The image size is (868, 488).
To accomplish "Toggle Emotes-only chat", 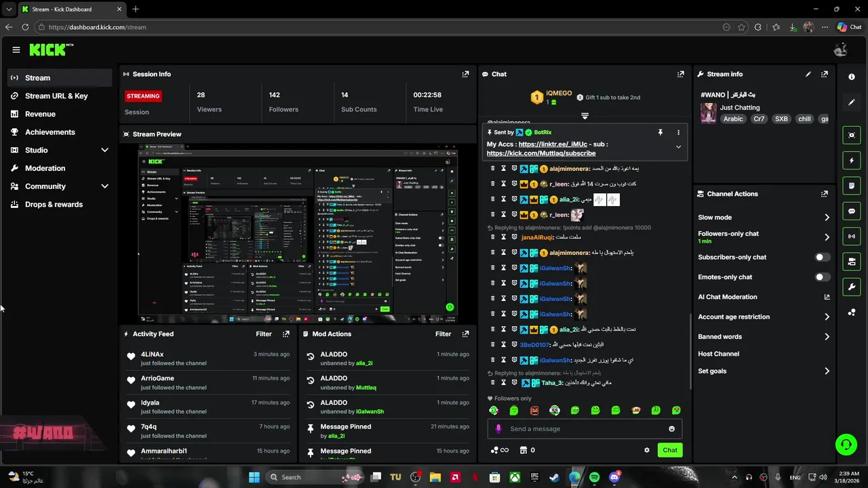I will tap(822, 277).
